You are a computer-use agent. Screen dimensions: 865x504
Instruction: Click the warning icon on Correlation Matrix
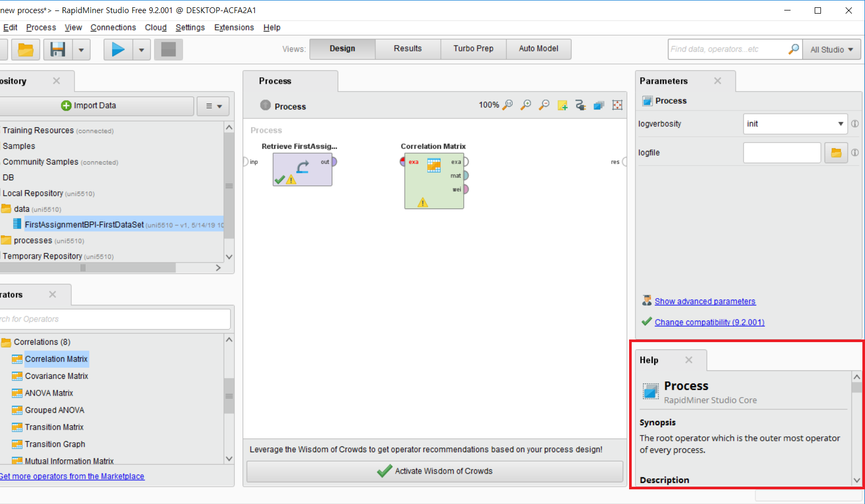coord(423,202)
